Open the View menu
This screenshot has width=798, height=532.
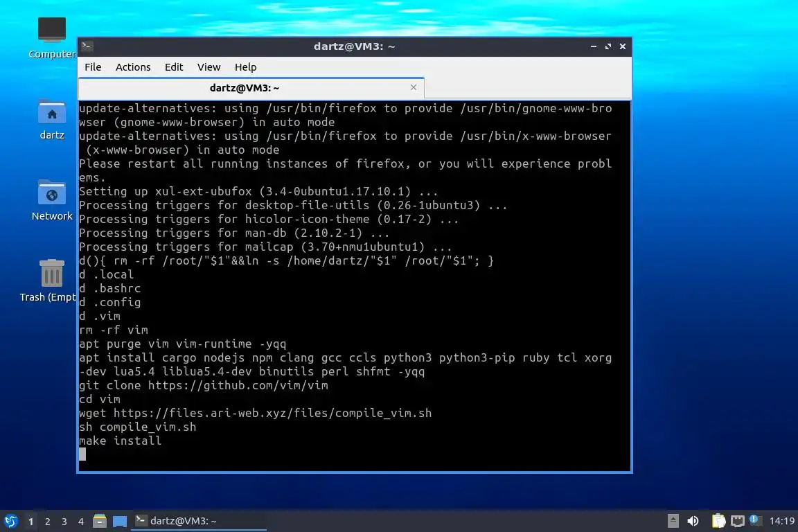tap(209, 67)
